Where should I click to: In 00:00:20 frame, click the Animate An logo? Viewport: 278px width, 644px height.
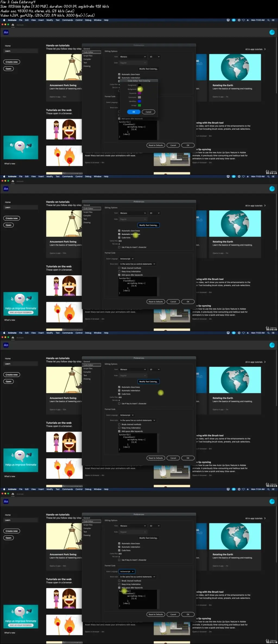pos(6,32)
